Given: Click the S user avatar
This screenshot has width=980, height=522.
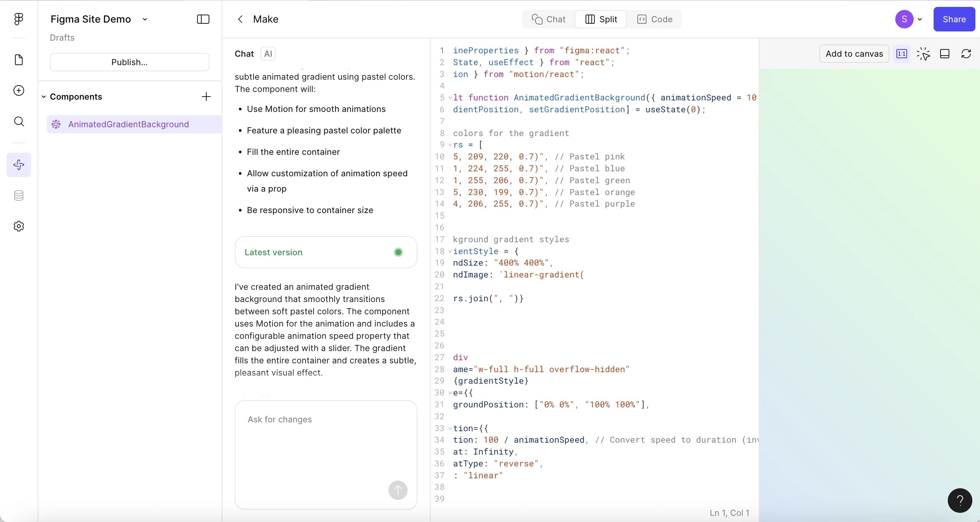Looking at the screenshot, I should (x=904, y=19).
